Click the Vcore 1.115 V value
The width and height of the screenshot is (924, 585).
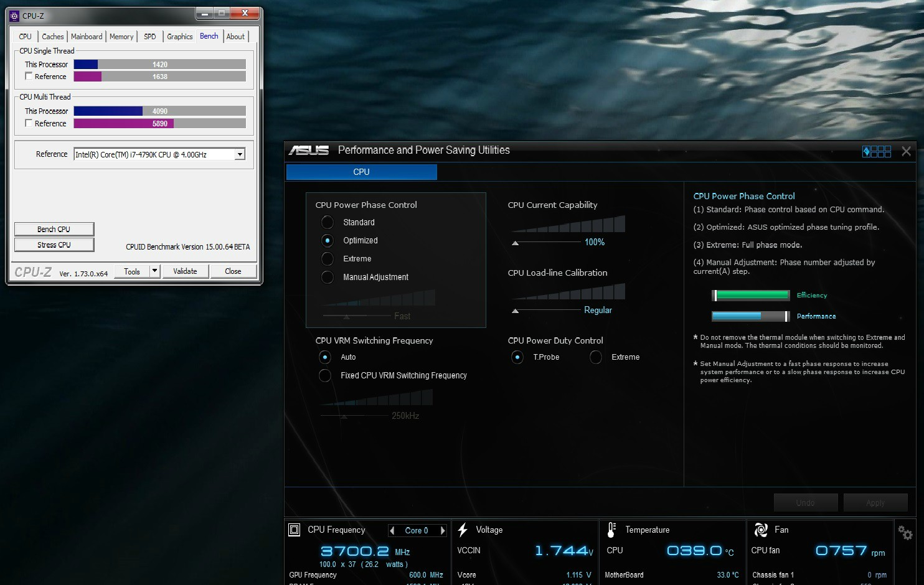click(x=579, y=575)
